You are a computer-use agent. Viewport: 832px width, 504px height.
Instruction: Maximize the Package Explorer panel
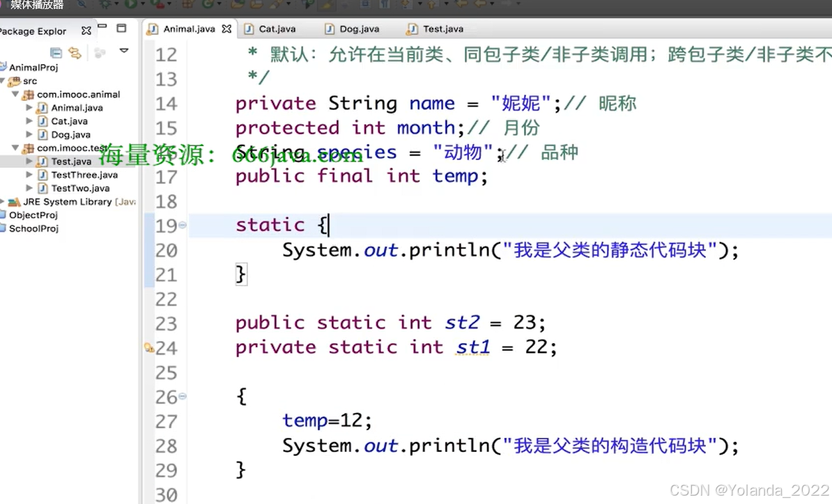point(121,28)
